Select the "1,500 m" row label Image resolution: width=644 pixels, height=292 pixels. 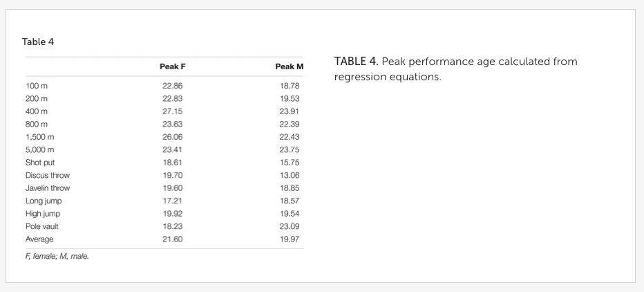pyautogui.click(x=39, y=136)
